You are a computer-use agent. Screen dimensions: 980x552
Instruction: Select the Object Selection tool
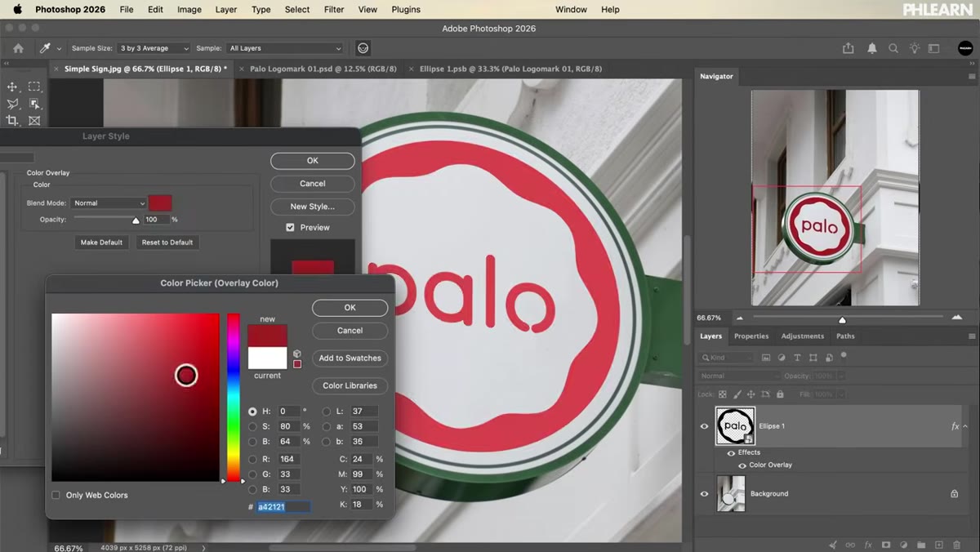click(x=34, y=104)
